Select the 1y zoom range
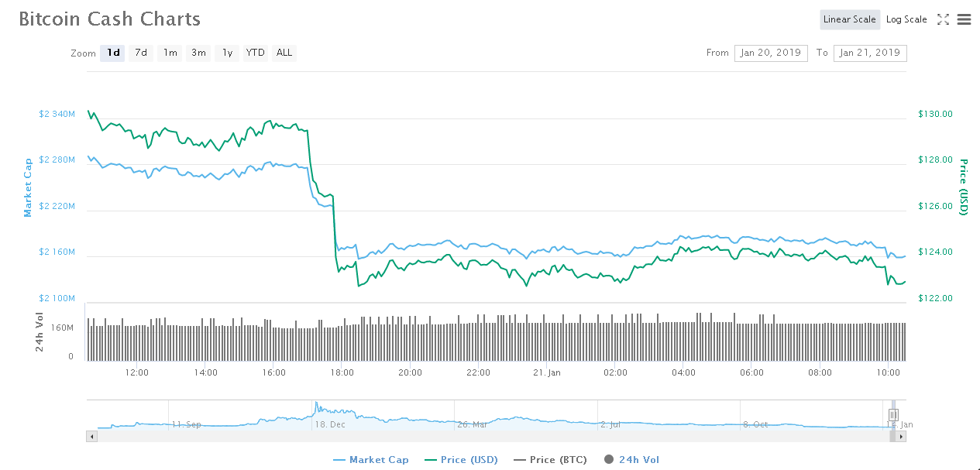 pos(227,53)
